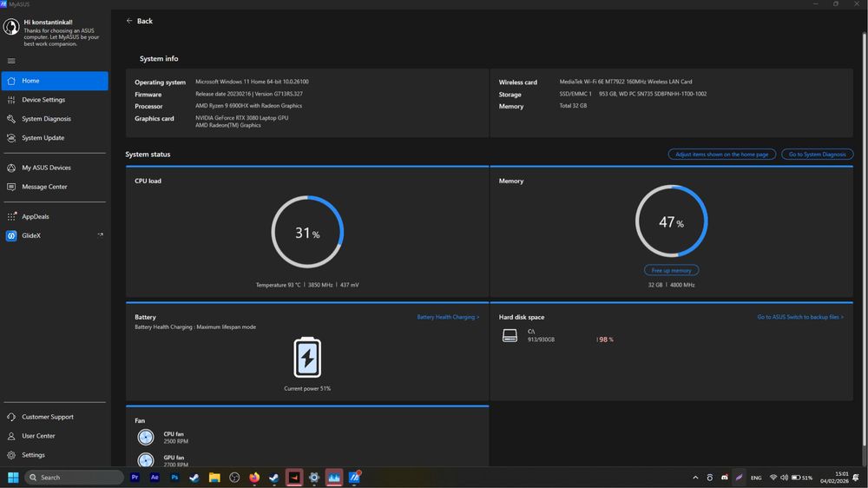The width and height of the screenshot is (868, 488).
Task: Go to System Diagnosis in sidebar
Action: coord(46,119)
